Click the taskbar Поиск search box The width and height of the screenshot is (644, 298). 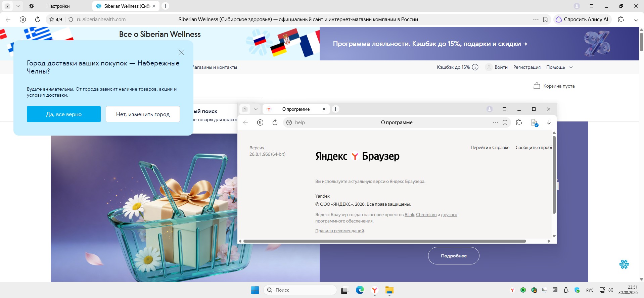point(300,290)
